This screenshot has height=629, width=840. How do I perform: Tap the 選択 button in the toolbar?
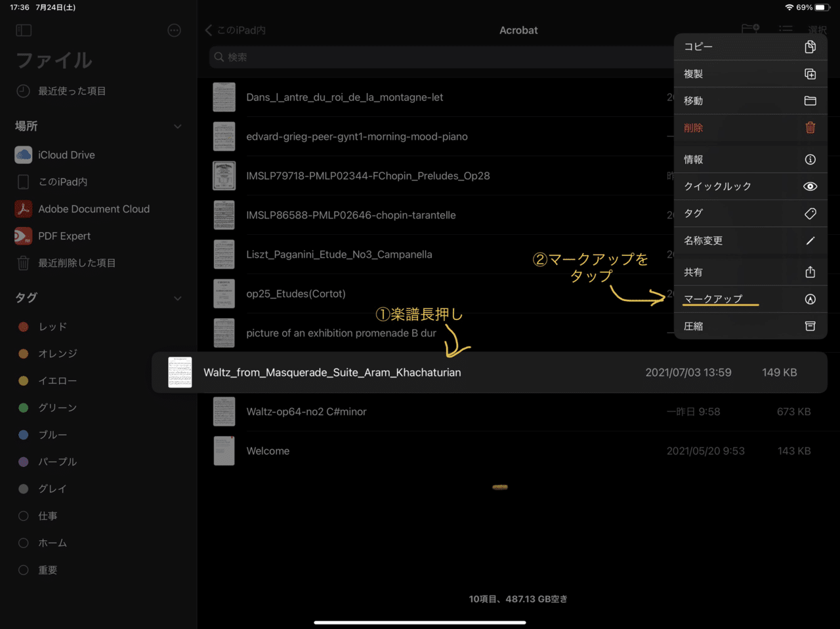(x=818, y=30)
